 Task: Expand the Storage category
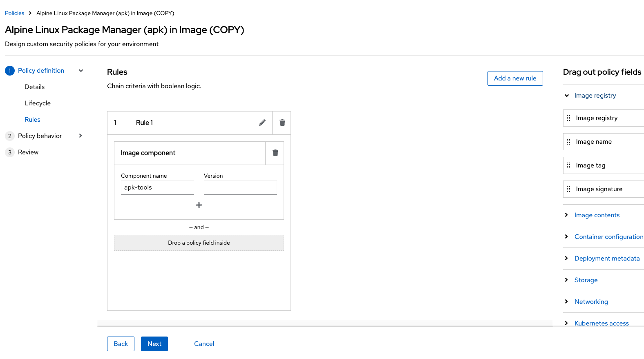click(566, 280)
